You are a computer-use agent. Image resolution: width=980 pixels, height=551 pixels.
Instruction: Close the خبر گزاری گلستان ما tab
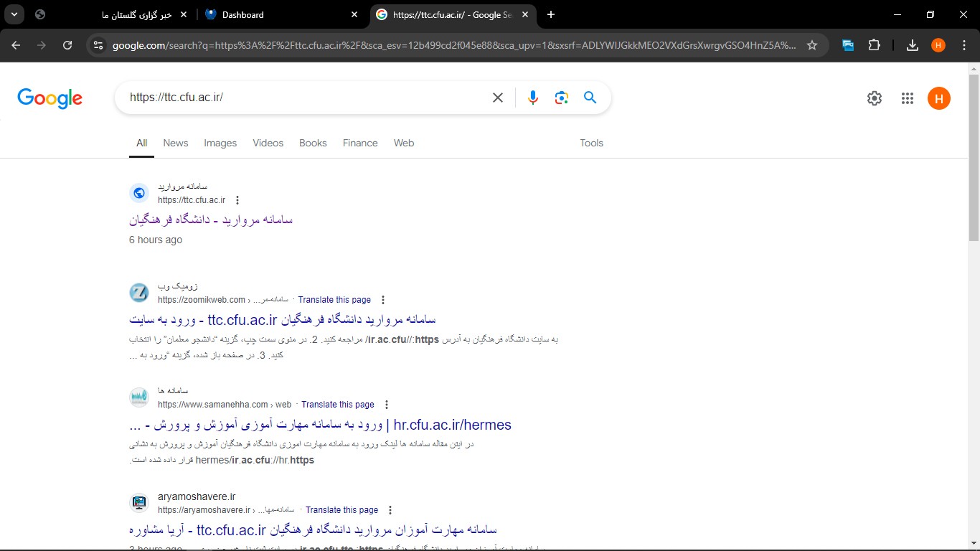[183, 14]
